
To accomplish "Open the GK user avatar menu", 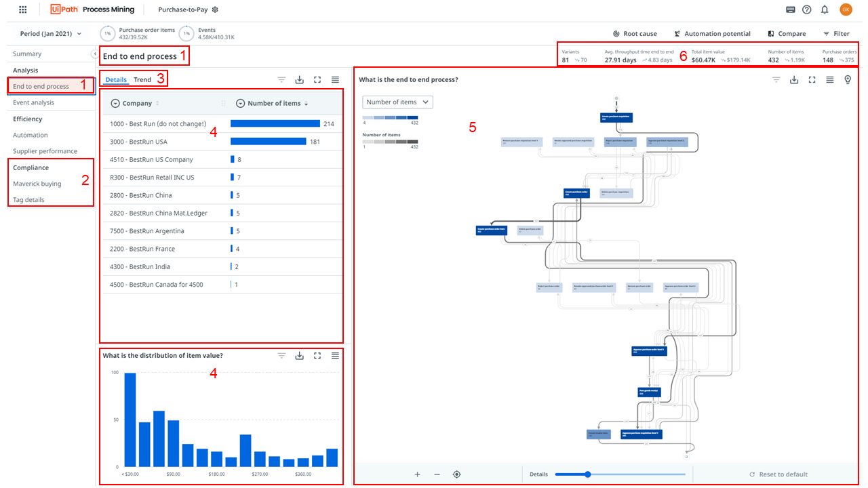I will coord(845,9).
